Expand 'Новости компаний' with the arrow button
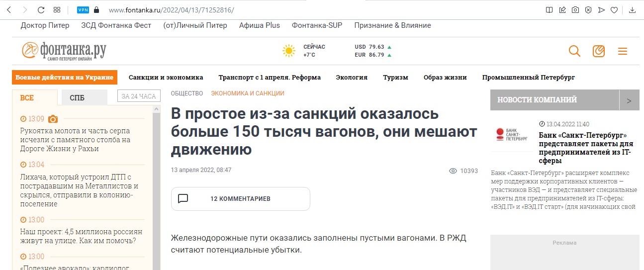 point(629,100)
